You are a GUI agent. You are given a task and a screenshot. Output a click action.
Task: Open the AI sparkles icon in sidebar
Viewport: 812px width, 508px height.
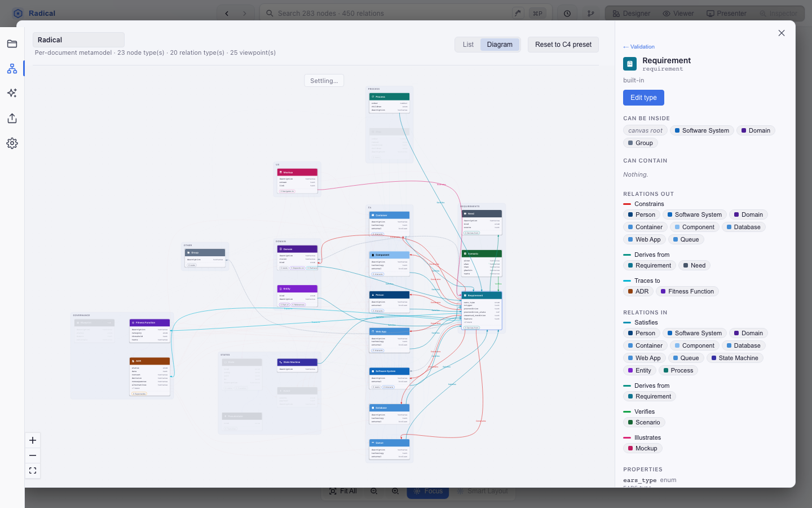(x=12, y=93)
